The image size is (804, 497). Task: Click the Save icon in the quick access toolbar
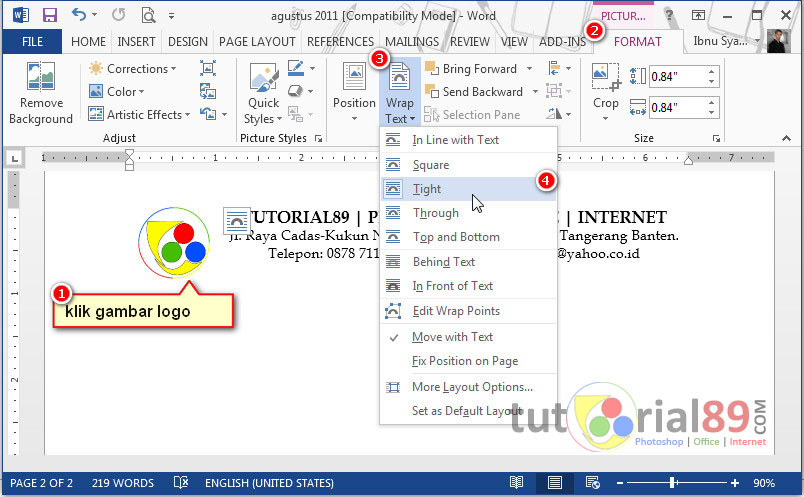click(50, 15)
